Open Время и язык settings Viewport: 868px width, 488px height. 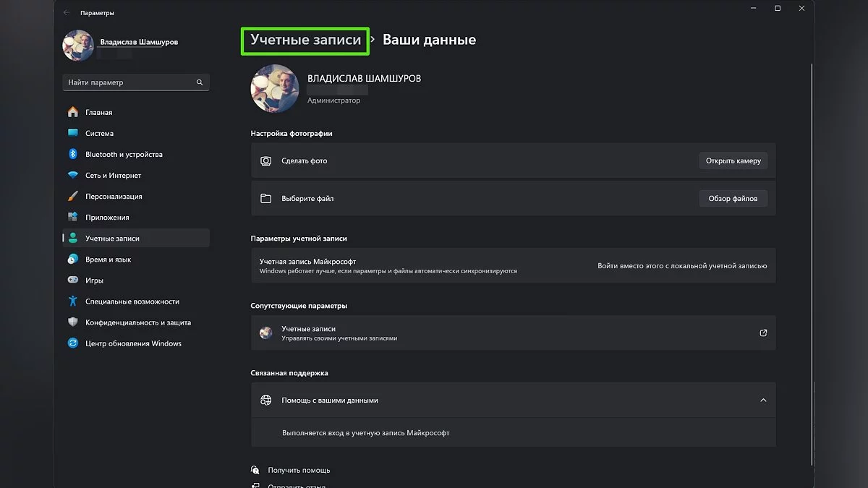coord(108,259)
